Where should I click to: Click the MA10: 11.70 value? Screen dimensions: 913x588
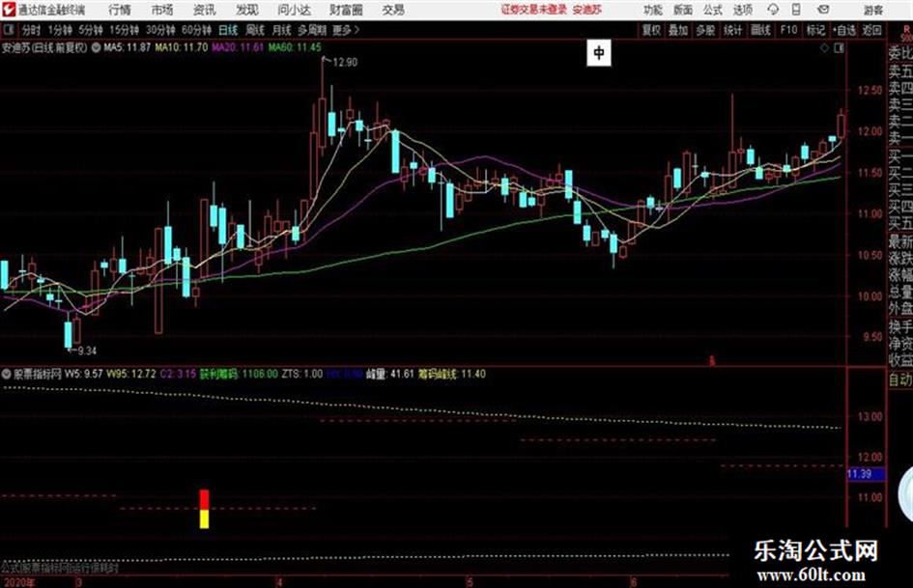click(182, 47)
